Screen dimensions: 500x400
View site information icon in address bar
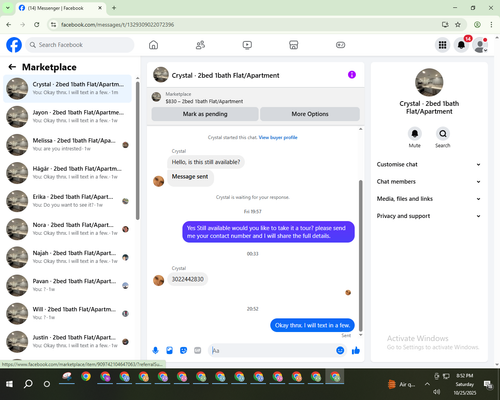[x=53, y=24]
